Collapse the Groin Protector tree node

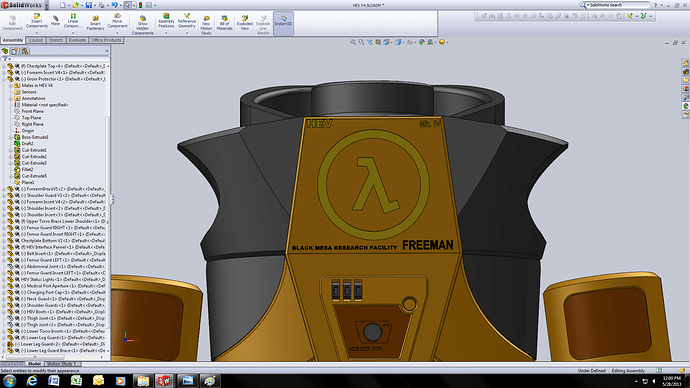point(4,79)
